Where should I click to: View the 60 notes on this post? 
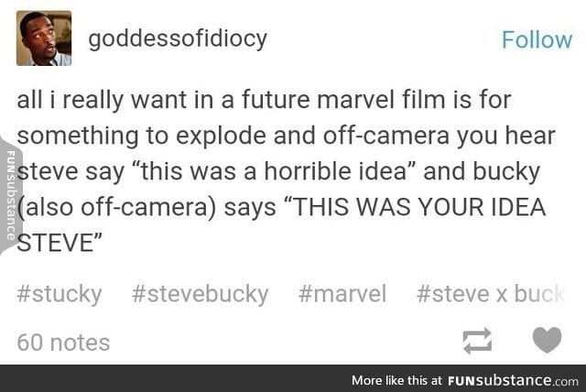tap(63, 343)
